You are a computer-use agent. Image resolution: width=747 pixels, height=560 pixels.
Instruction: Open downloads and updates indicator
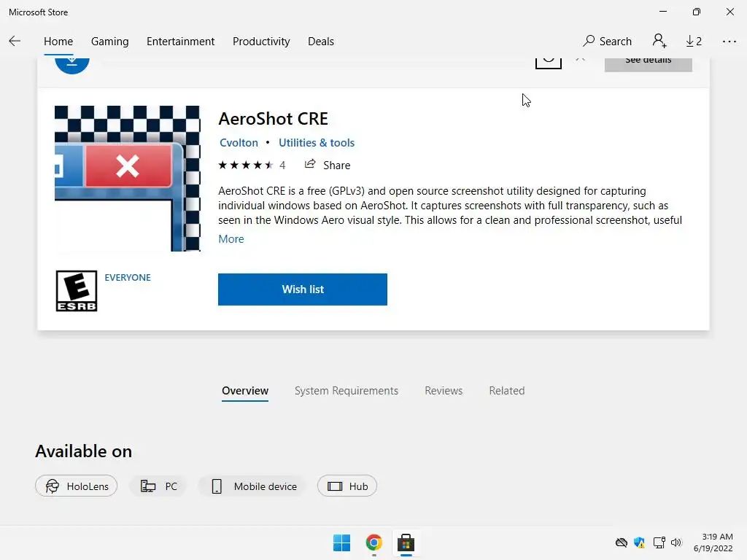694,42
